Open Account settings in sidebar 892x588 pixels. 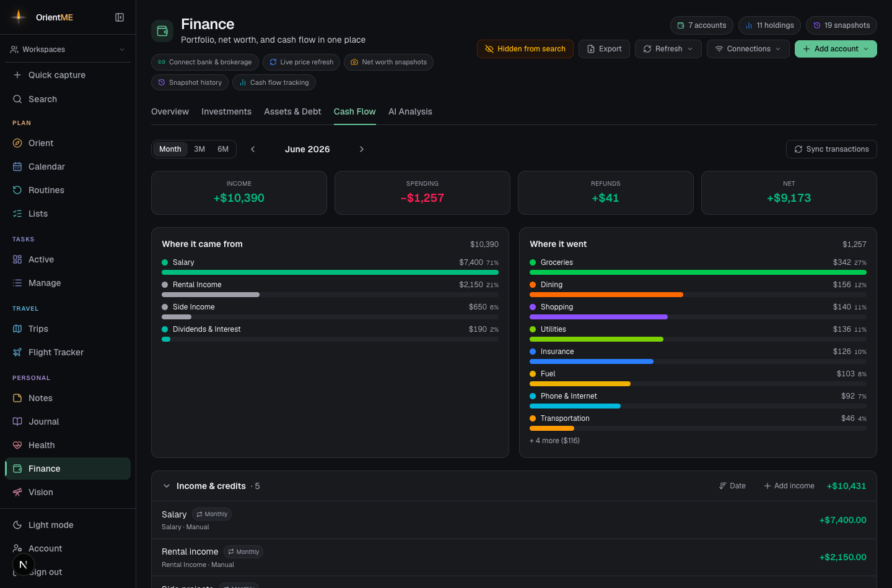68,548
